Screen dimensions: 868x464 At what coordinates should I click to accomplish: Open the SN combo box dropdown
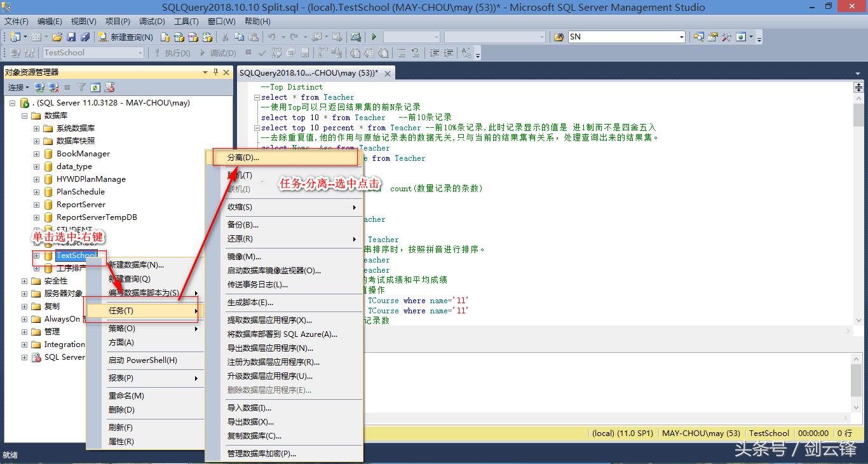[682, 37]
